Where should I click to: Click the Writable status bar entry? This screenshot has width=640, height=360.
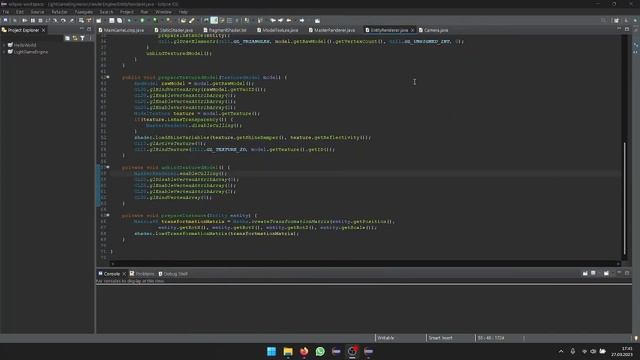click(x=386, y=338)
